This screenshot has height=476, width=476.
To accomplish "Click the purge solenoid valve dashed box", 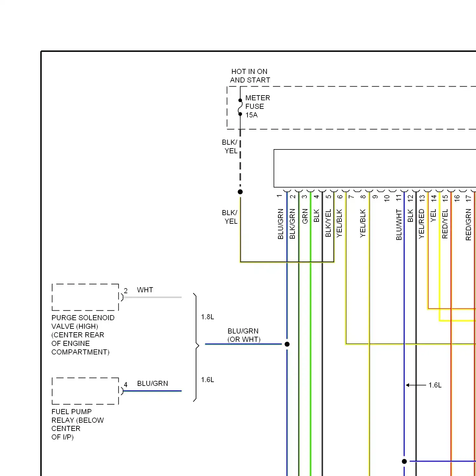I will [85, 297].
